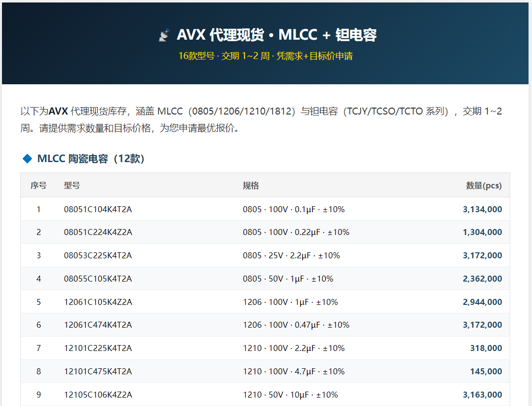Click spec 1210 · 100V · 2.2µF · ±10%
This screenshot has width=532, height=406.
click(294, 348)
